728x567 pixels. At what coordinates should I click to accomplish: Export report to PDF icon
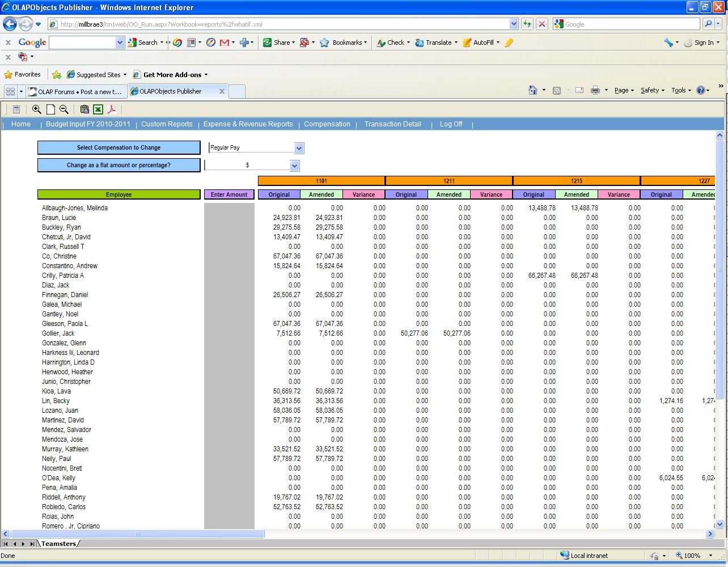(112, 109)
